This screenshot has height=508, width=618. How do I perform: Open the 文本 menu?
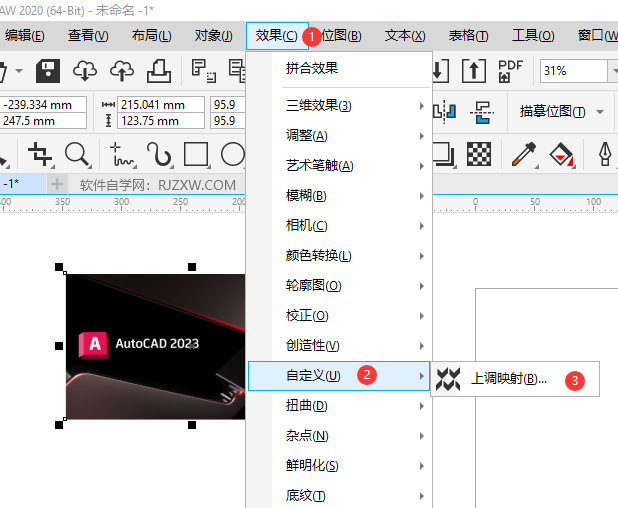[x=405, y=36]
